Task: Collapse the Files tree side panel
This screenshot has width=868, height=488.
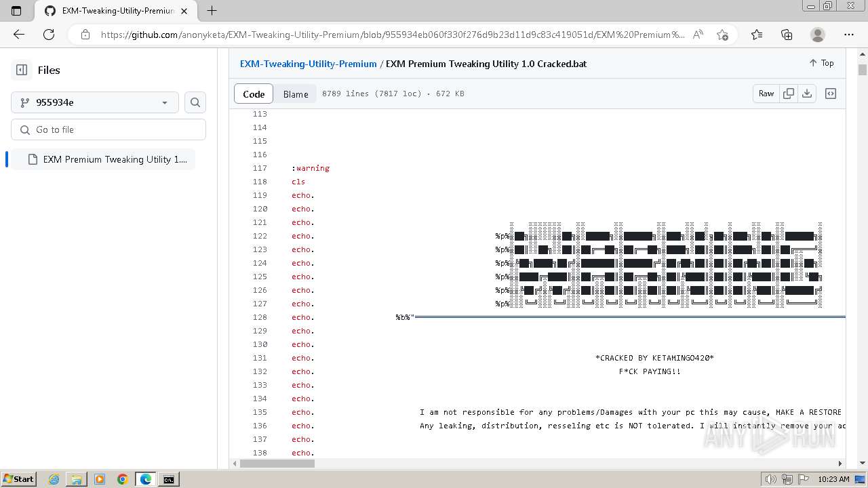Action: tap(22, 70)
